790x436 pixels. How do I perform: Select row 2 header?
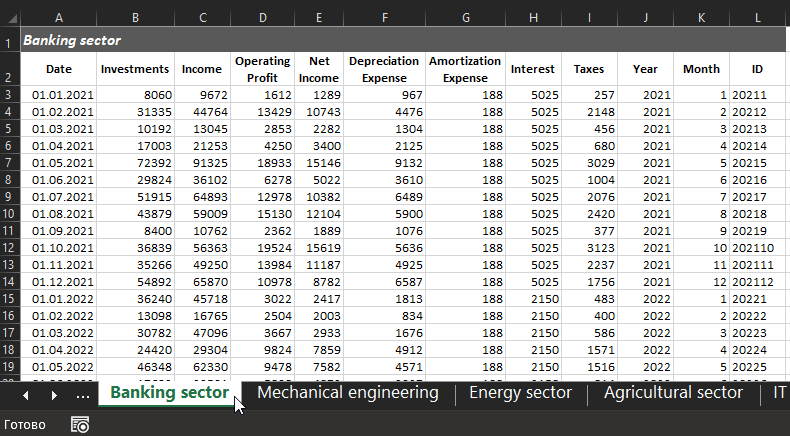pyautogui.click(x=9, y=70)
